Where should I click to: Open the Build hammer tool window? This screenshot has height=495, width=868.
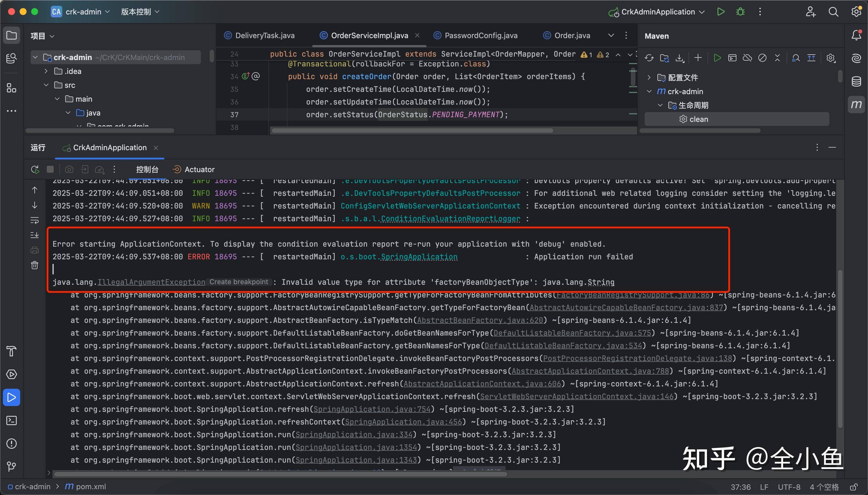(12, 351)
